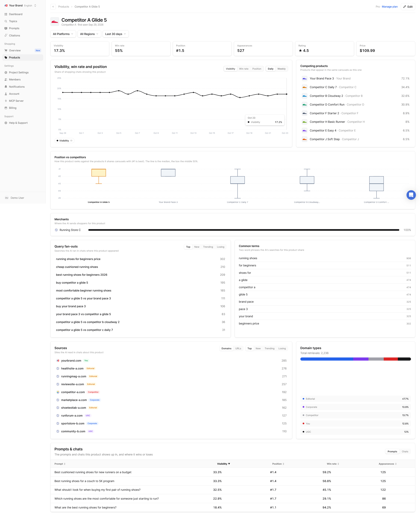Click the Citations link icon
The width and height of the screenshot is (420, 517).
point(6,35)
